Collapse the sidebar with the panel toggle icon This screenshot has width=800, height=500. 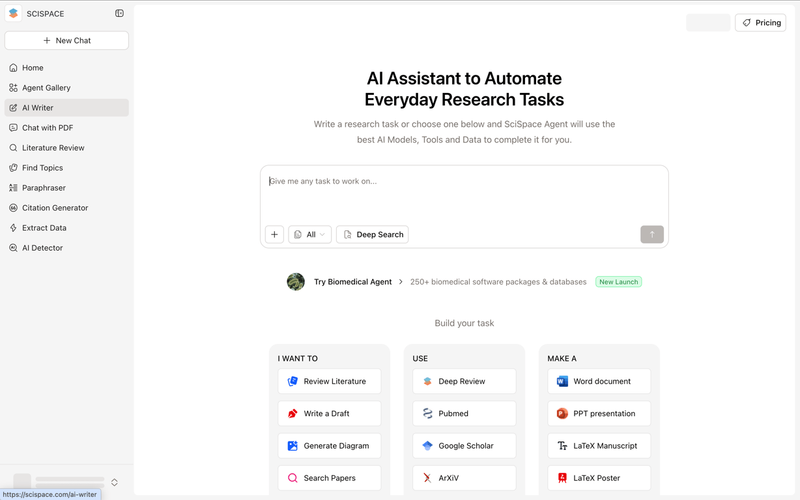[x=119, y=13]
